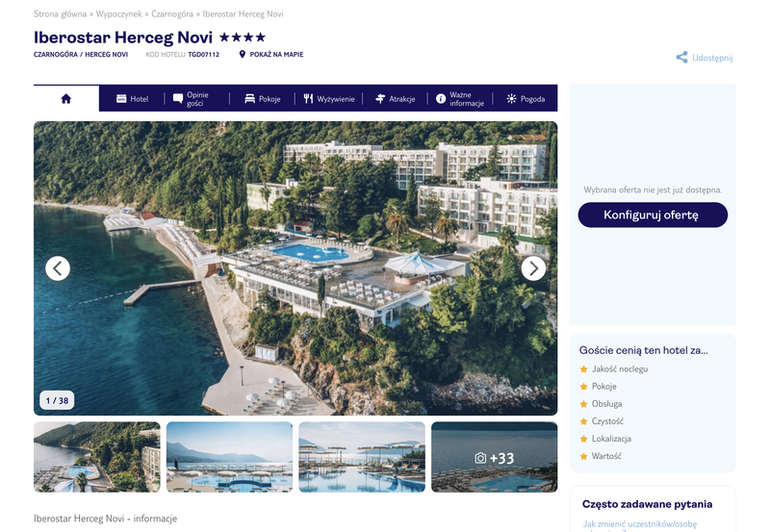Open the Wypoczynek breadcrumb link
Viewport: 770px width, 532px height.
click(x=118, y=13)
